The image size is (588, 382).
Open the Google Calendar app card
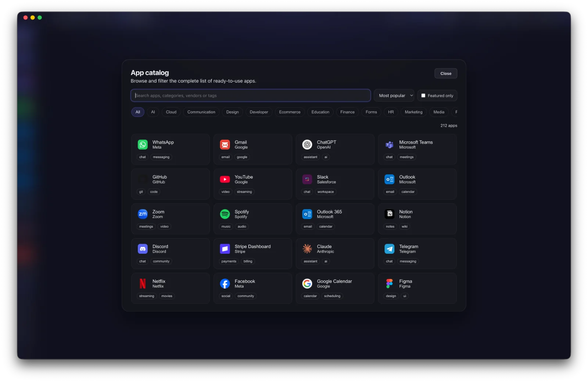tap(335, 288)
